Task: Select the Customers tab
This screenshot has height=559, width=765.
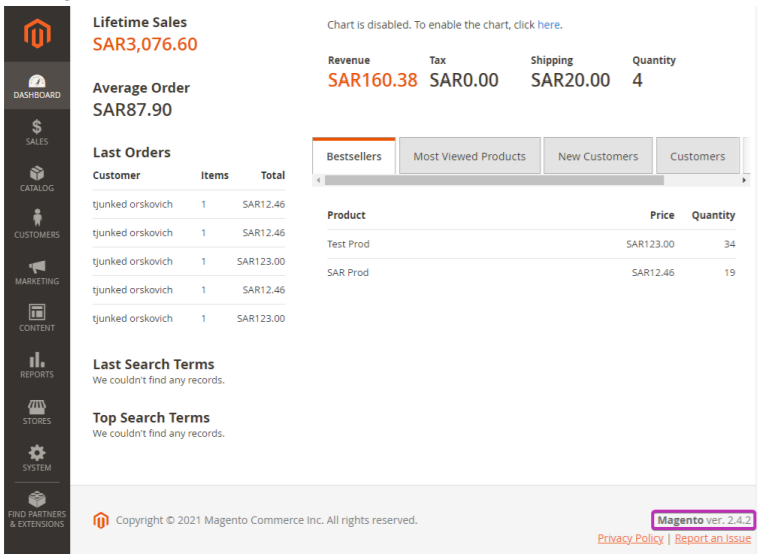Action: tap(697, 156)
